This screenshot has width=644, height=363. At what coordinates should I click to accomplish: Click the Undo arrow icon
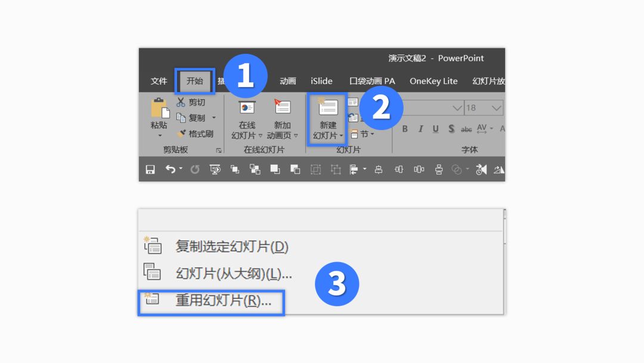coord(170,170)
